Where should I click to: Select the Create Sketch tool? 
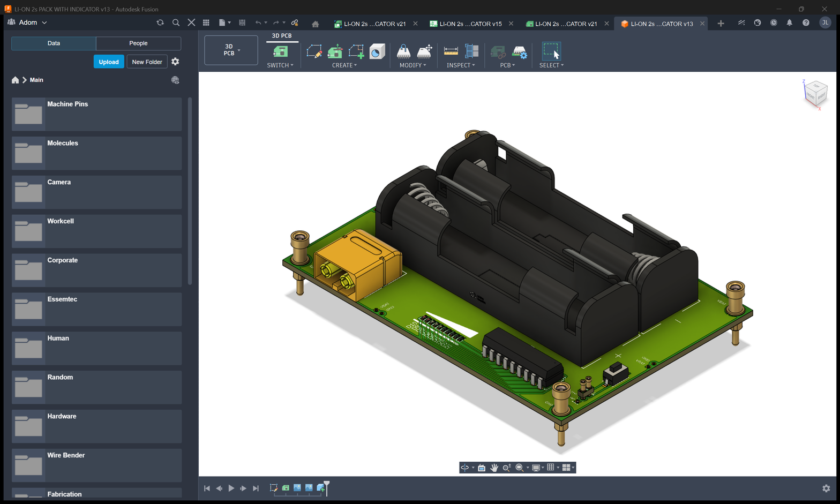(314, 51)
